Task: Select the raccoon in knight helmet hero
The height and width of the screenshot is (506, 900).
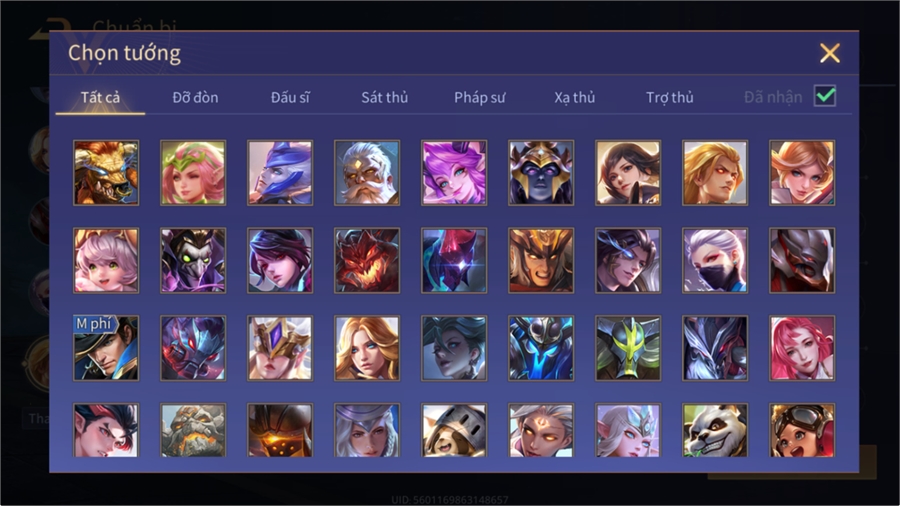Action: [x=454, y=430]
